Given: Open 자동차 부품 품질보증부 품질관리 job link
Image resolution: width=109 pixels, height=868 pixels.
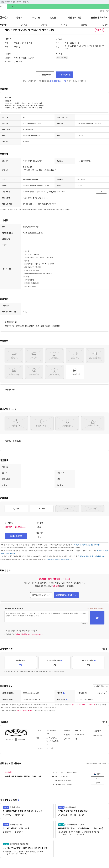Looking at the screenshot, I should point(23,776).
